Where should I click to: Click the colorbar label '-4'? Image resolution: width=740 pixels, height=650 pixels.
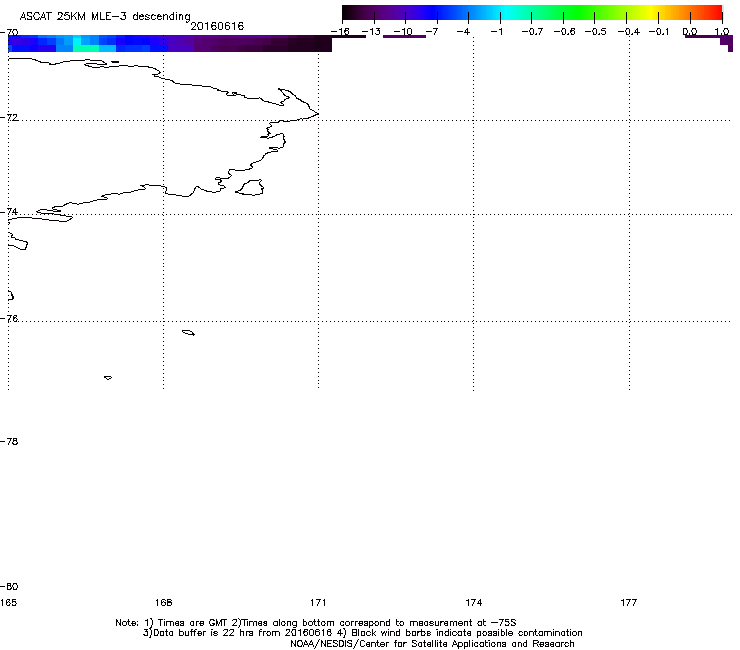click(463, 32)
